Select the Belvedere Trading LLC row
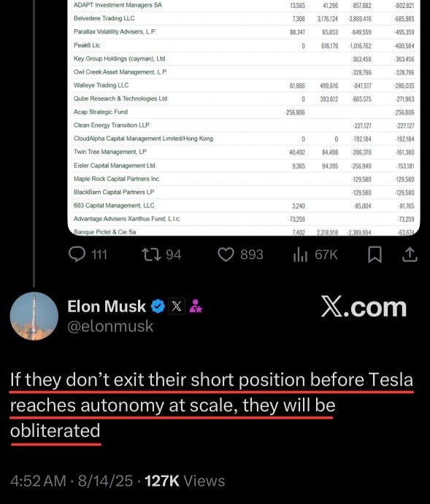The width and height of the screenshot is (430, 504). [x=244, y=19]
